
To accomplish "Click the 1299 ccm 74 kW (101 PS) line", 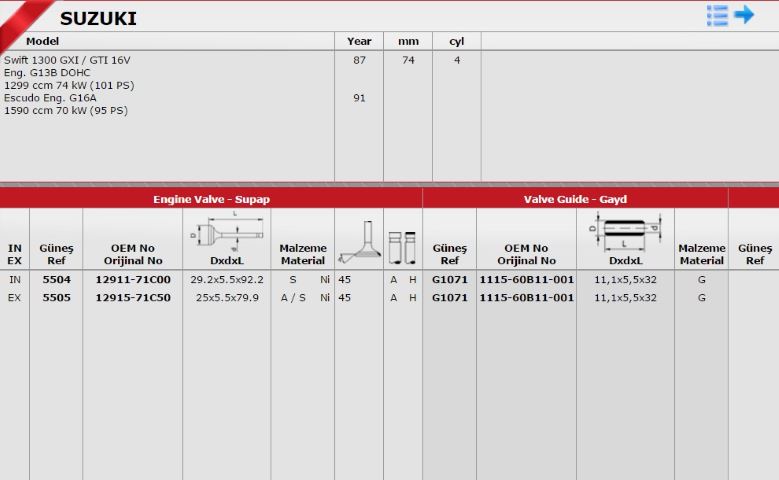I will [x=69, y=85].
